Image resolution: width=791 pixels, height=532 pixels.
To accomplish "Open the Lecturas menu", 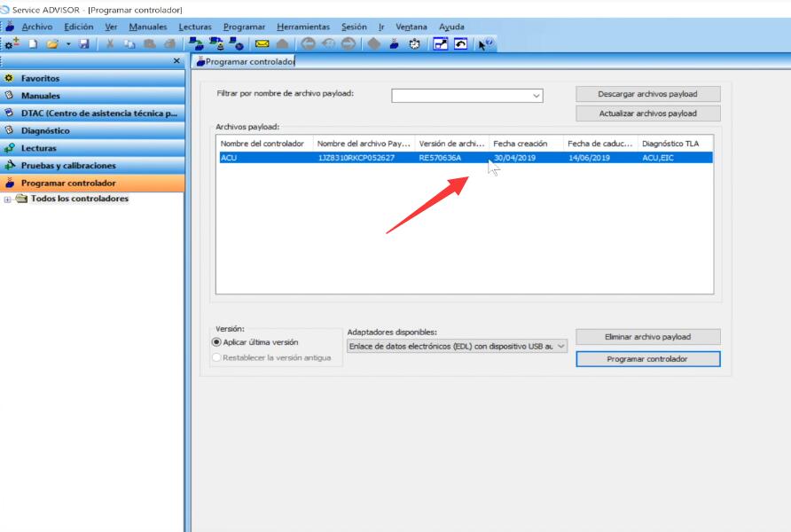I will (x=195, y=27).
